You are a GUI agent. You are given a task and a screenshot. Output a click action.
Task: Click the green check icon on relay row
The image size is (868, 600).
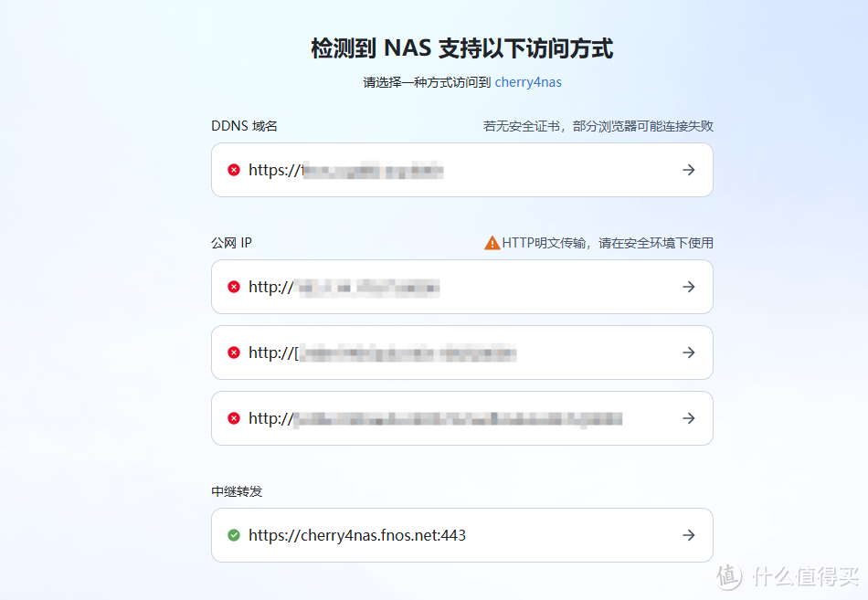[x=234, y=535]
